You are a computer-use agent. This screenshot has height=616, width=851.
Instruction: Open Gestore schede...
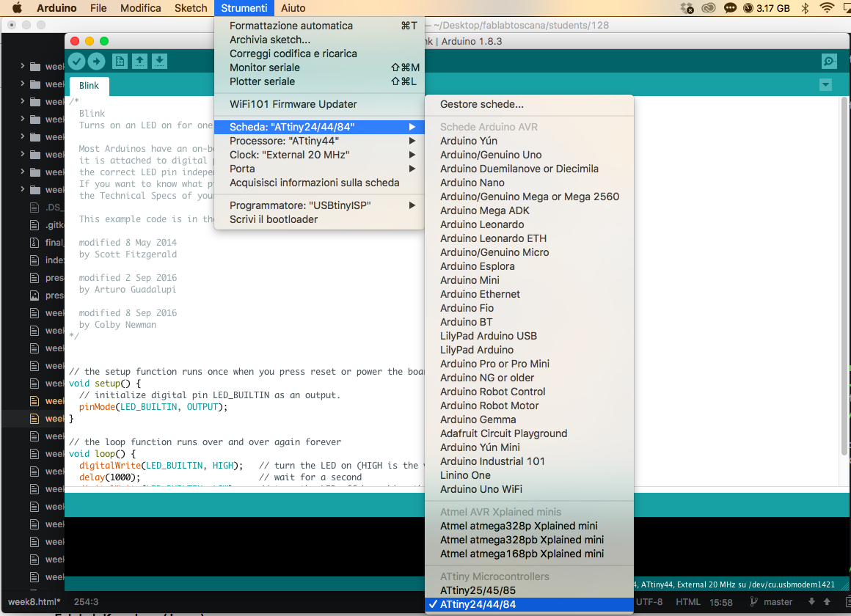529,104
